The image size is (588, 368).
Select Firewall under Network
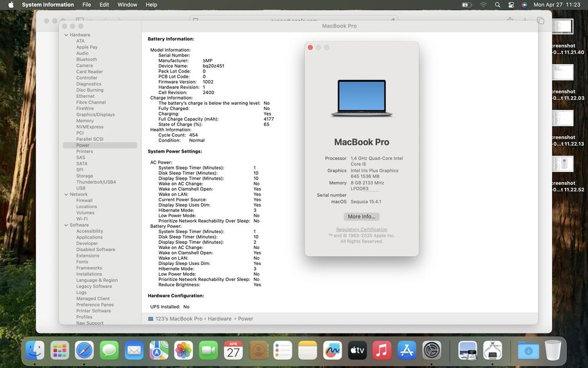pos(84,201)
